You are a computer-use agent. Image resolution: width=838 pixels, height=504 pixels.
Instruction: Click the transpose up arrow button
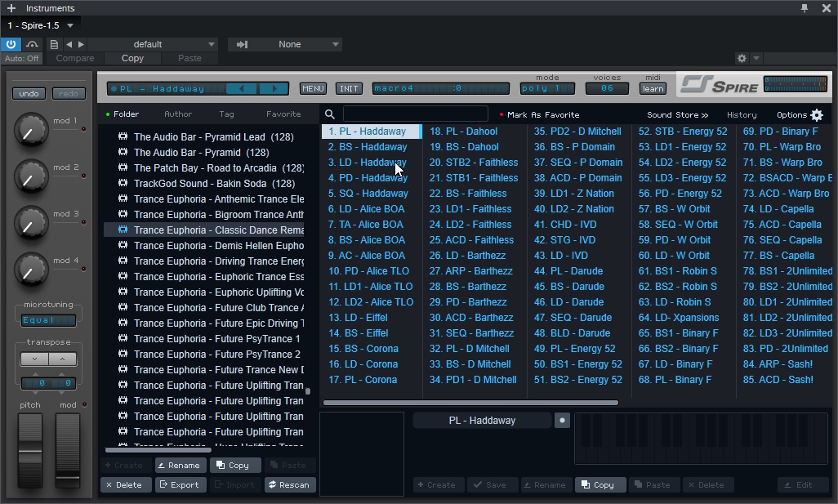point(62,359)
